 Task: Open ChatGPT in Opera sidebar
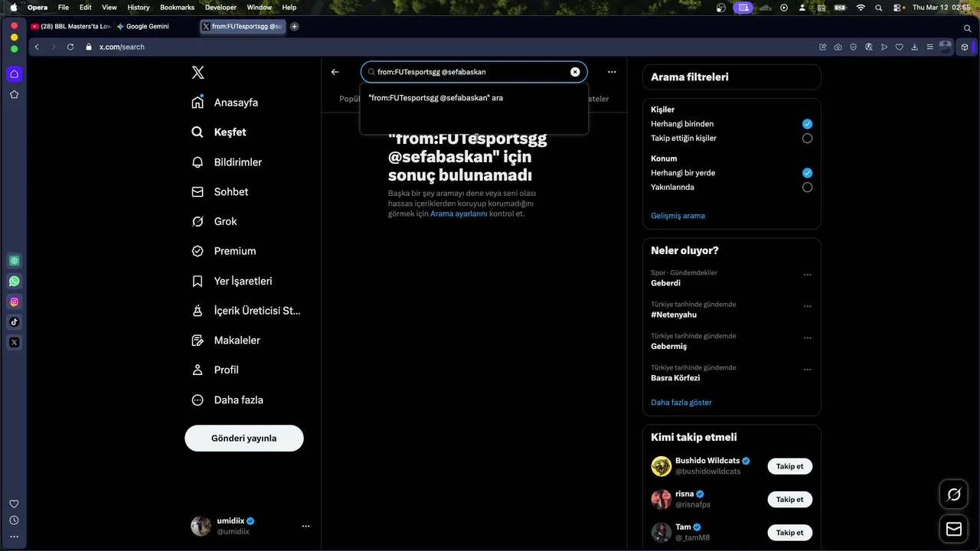(14, 260)
